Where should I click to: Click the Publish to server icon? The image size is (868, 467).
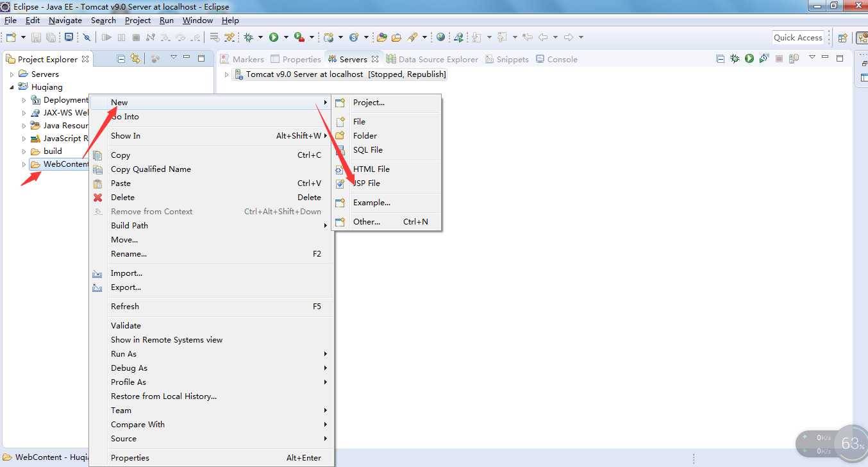(794, 59)
